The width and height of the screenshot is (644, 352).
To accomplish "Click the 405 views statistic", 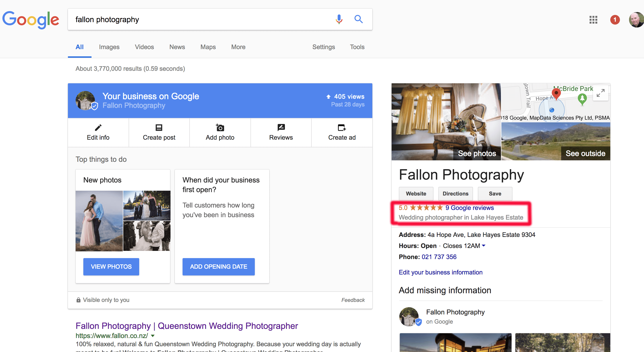I will 346,97.
